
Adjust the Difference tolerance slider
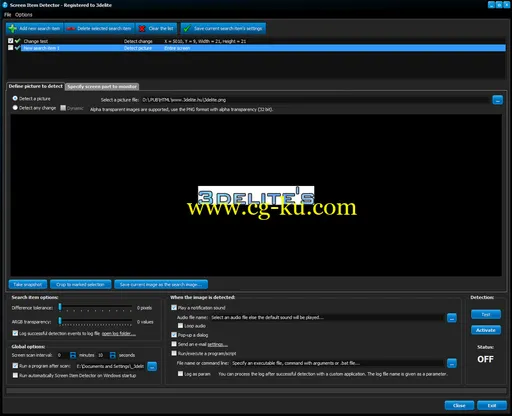coord(60,307)
